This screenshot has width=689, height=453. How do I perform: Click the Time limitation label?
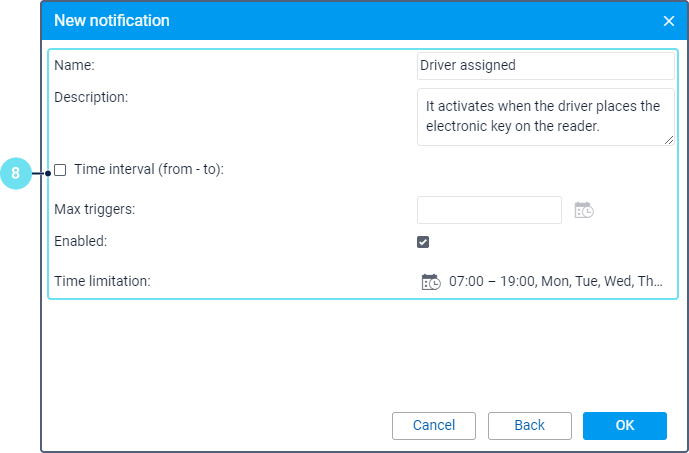tap(102, 281)
